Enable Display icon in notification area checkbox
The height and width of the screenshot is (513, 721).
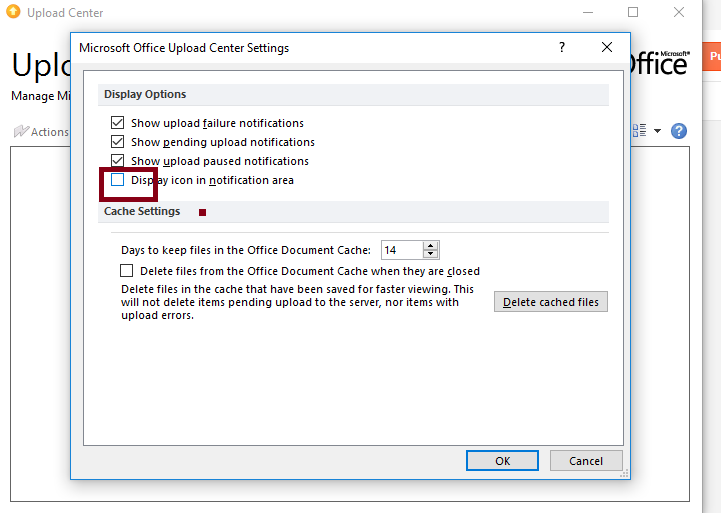pyautogui.click(x=117, y=180)
